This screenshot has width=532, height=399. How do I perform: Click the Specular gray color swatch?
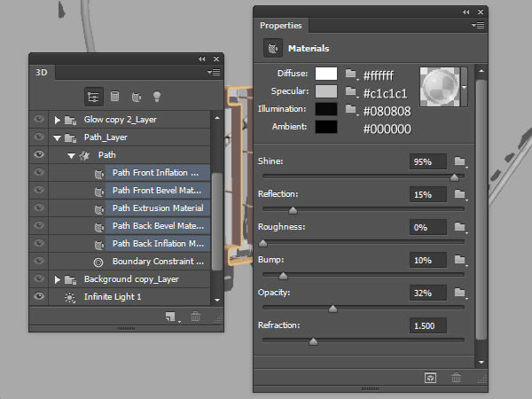point(326,91)
